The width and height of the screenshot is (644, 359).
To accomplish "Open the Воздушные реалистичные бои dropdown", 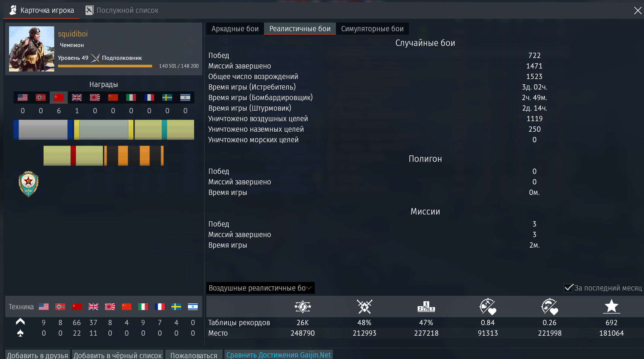I will tap(260, 288).
